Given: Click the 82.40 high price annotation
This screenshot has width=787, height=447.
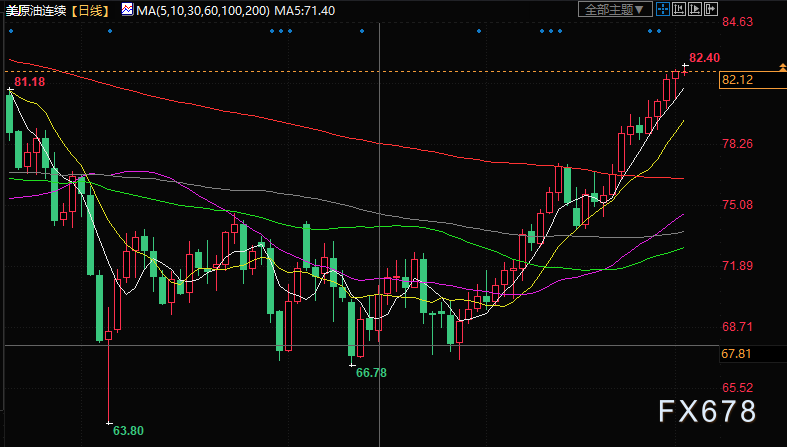Looking at the screenshot, I should (x=705, y=58).
